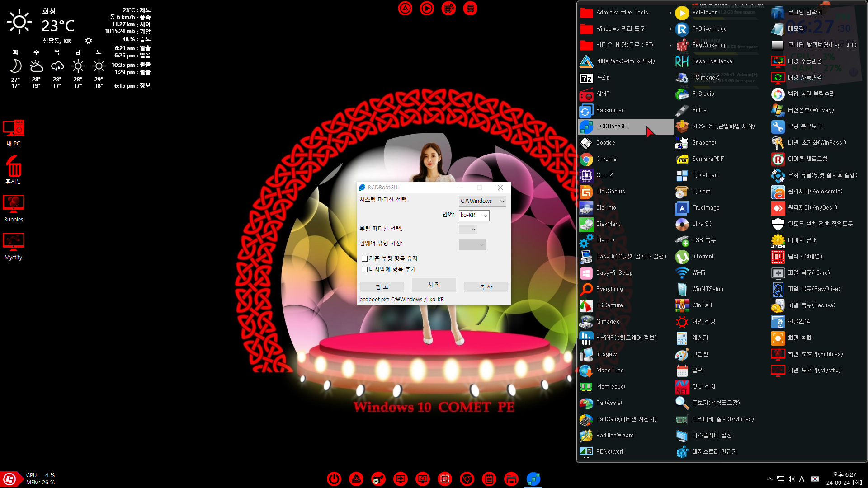
Task: Open Bubbles screensaver desktop icon
Action: tap(14, 208)
